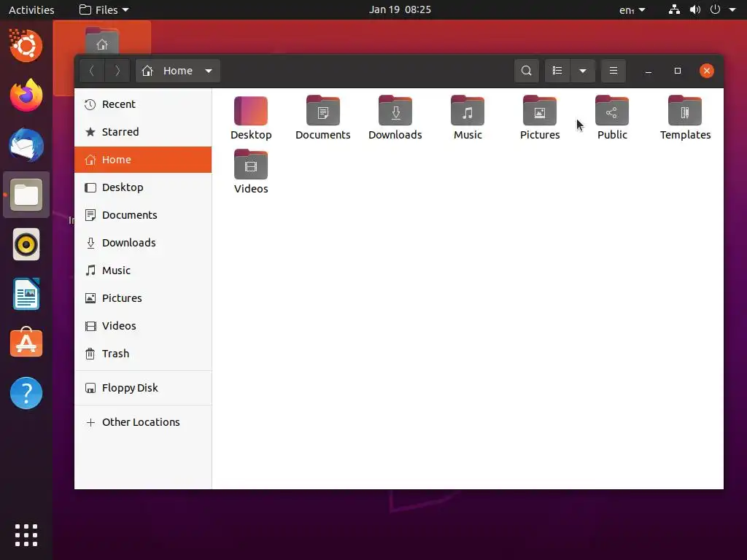Launch Thunderbird Mail from the dock
Screen dimensions: 747x560
26,145
